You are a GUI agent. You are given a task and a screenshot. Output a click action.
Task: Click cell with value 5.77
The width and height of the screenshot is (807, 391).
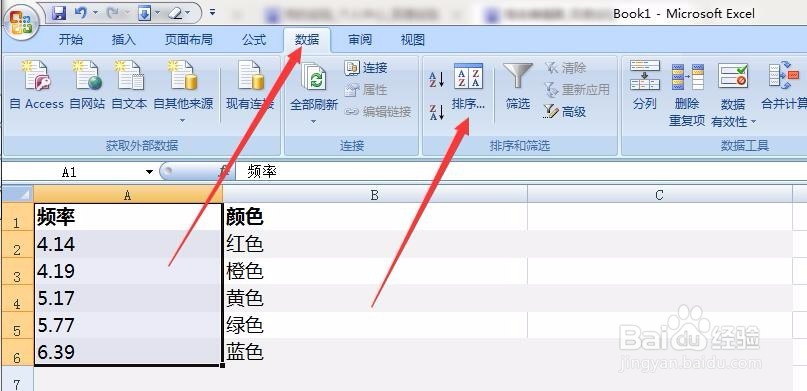pyautogui.click(x=128, y=325)
